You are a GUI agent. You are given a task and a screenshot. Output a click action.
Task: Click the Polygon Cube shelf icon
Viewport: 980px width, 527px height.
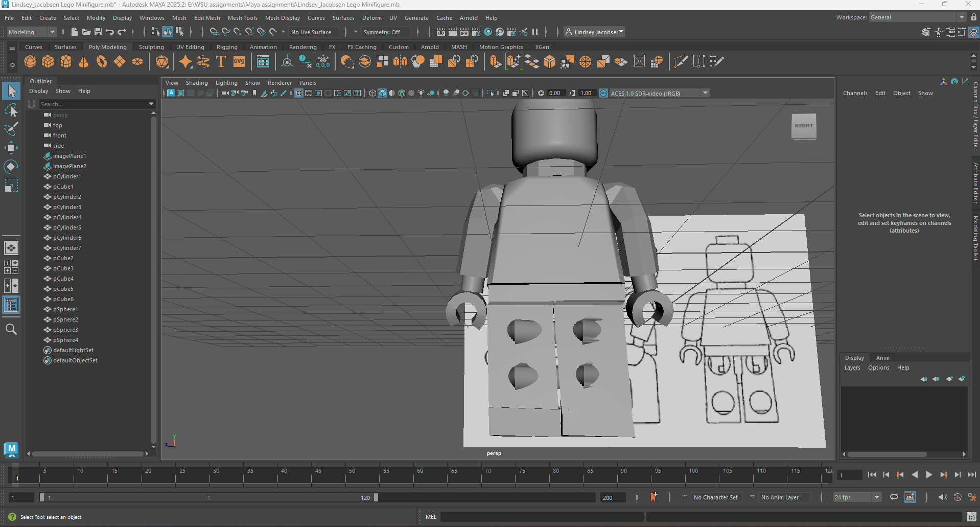[x=48, y=62]
